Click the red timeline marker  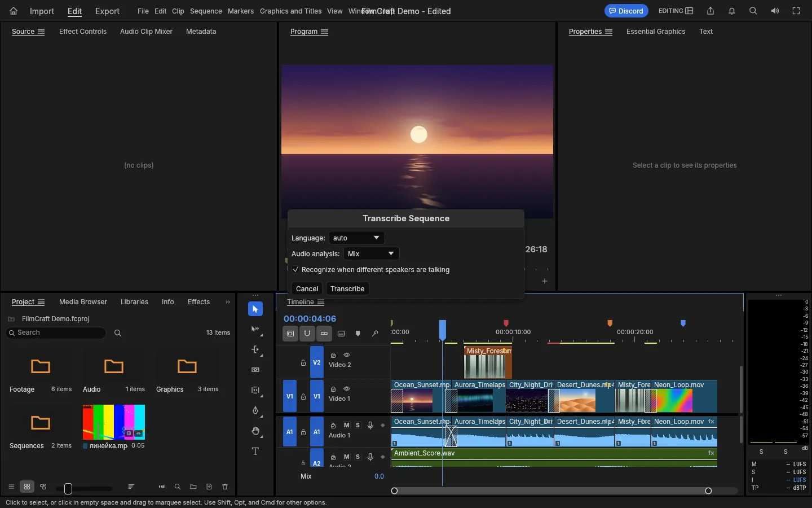(x=506, y=323)
